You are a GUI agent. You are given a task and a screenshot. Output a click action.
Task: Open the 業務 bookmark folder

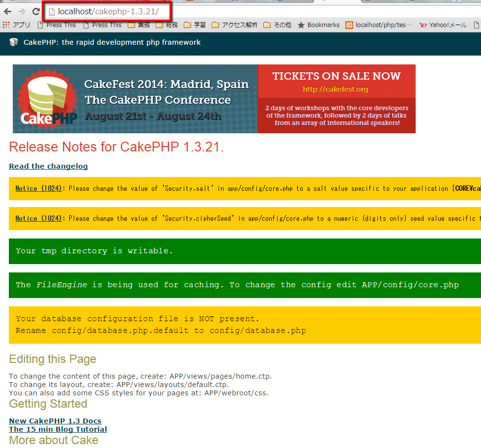(x=139, y=25)
